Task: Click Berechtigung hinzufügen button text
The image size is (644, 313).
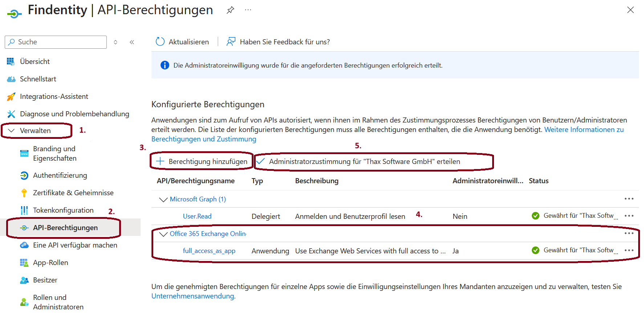Action: pos(208,161)
